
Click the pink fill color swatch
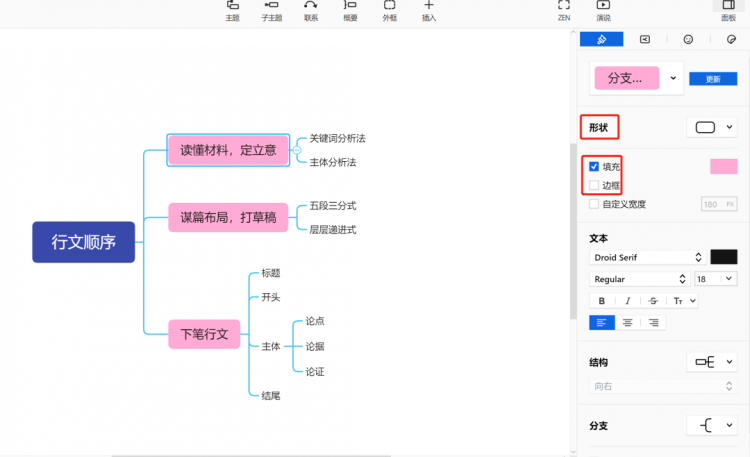click(x=724, y=167)
